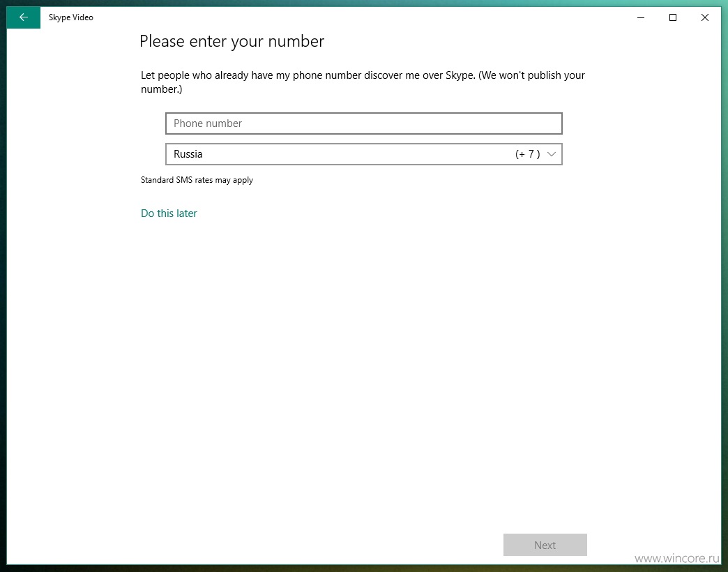Click the Do this later link

click(169, 213)
